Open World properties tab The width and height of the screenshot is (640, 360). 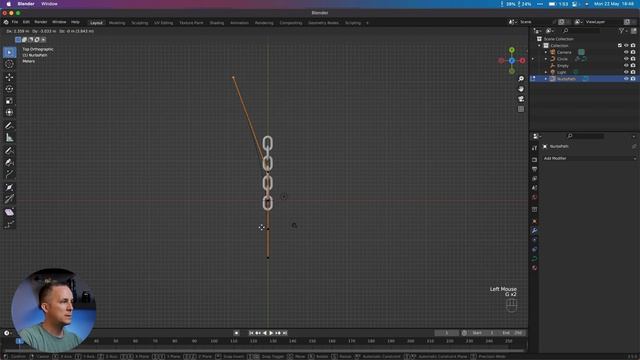coord(535,198)
